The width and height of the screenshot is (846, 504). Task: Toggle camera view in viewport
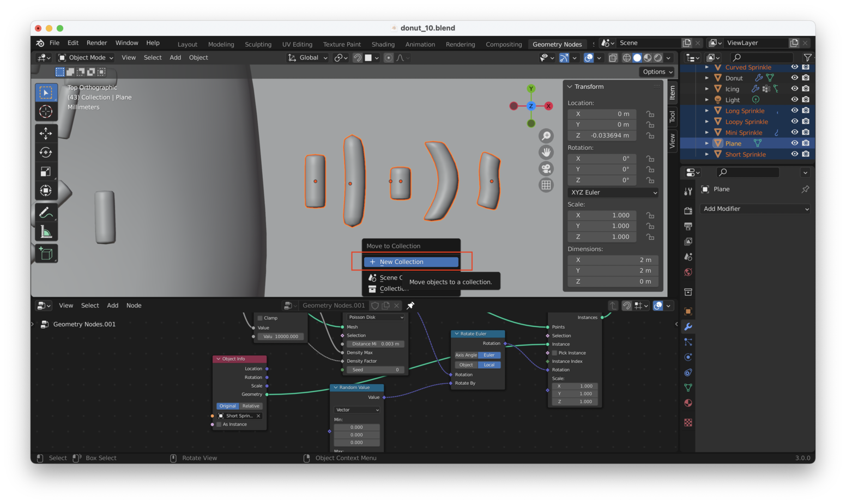546,169
